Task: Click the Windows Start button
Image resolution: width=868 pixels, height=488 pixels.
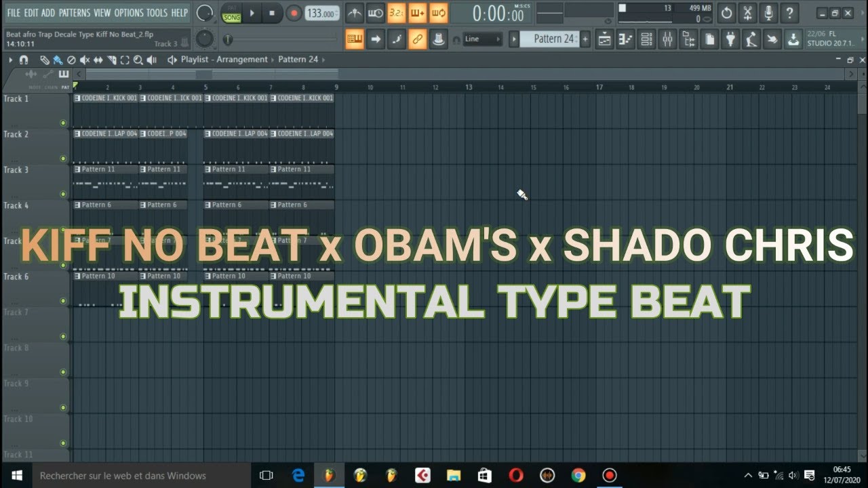Action: point(16,475)
